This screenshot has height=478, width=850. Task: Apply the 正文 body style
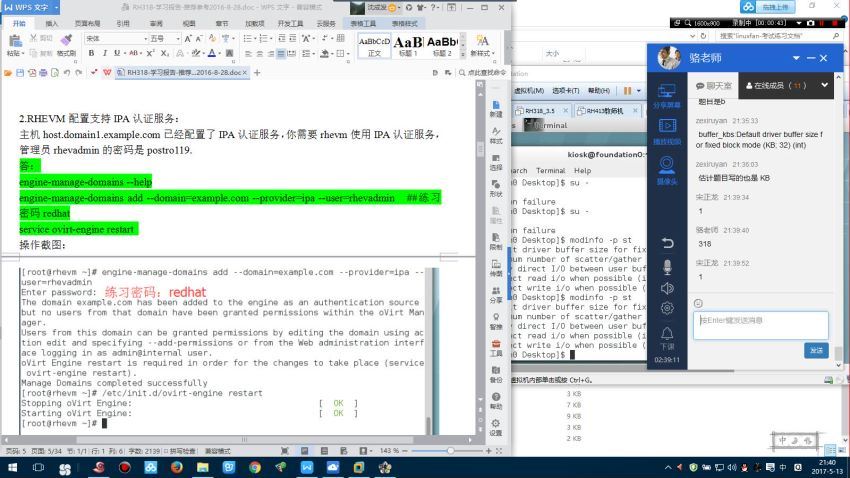point(374,47)
